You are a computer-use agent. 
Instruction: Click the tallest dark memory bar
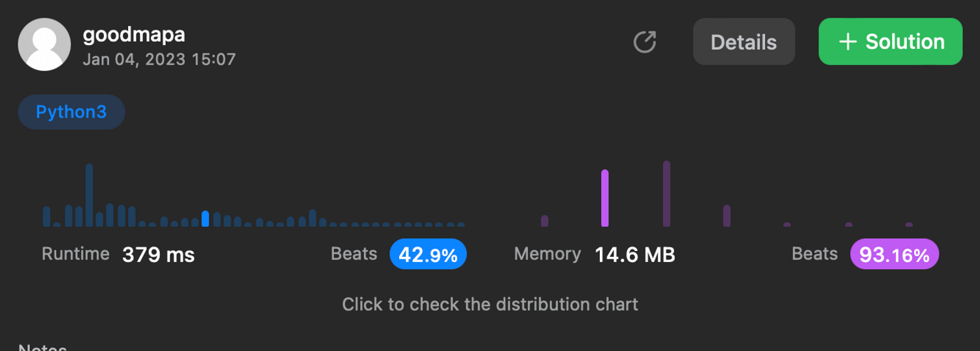[666, 194]
